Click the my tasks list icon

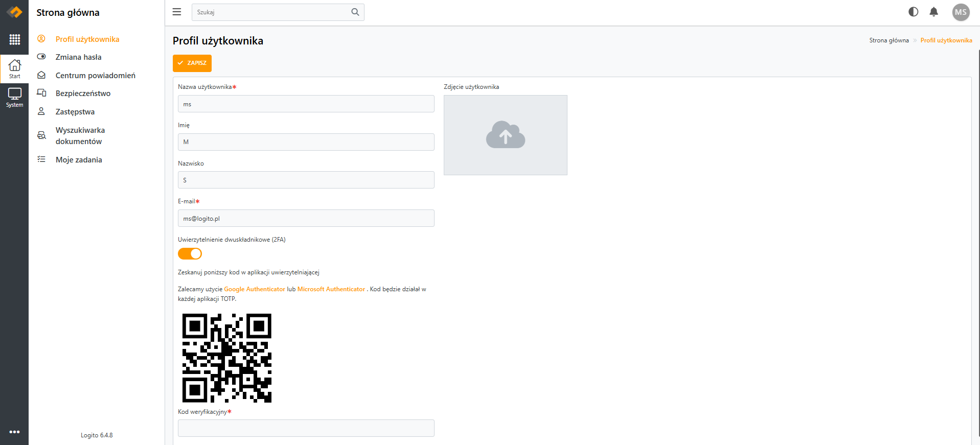(41, 159)
